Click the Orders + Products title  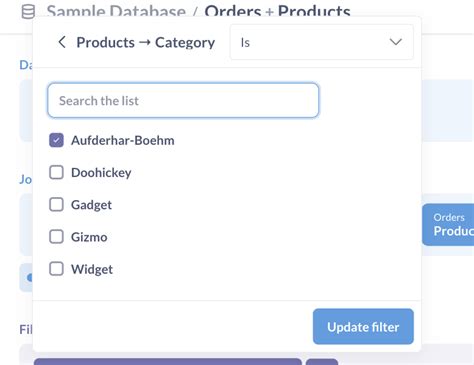[x=277, y=11]
